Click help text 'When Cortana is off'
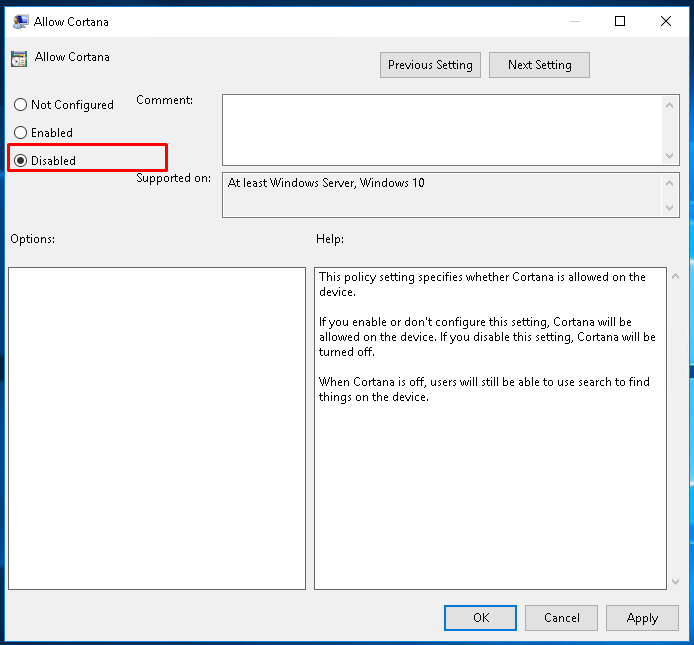 coord(372,382)
